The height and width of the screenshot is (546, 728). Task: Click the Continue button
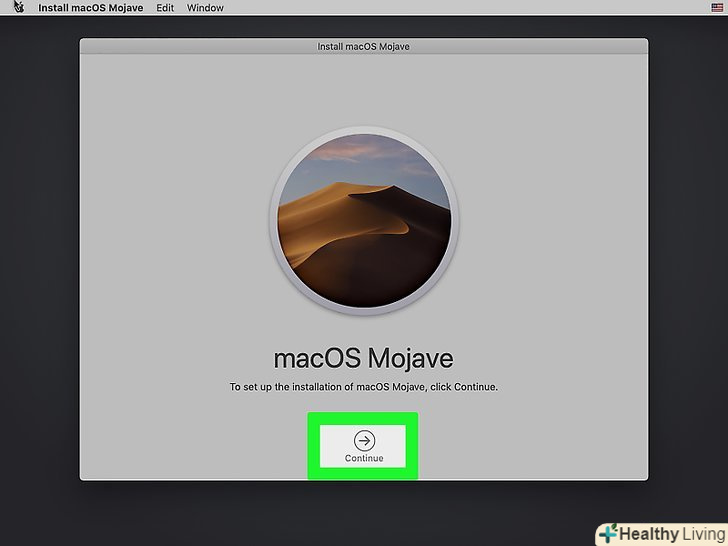tap(363, 446)
